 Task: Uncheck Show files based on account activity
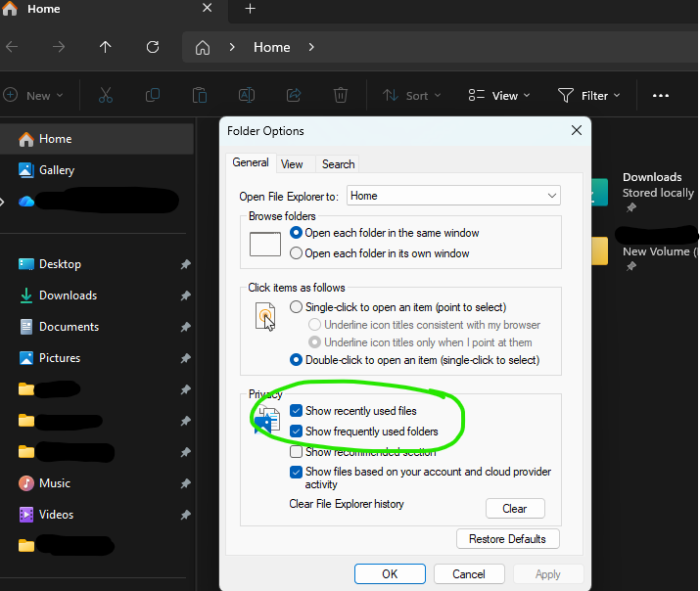click(x=296, y=472)
